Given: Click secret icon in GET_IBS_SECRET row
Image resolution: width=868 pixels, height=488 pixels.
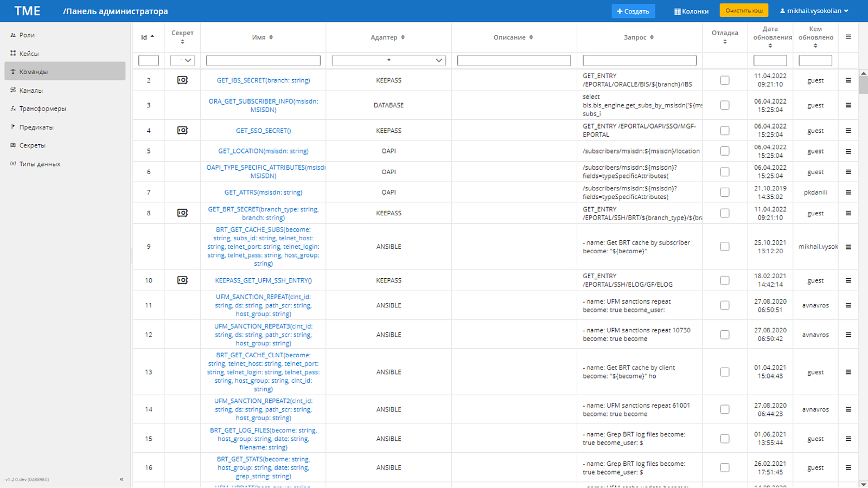Looking at the screenshot, I should point(182,80).
